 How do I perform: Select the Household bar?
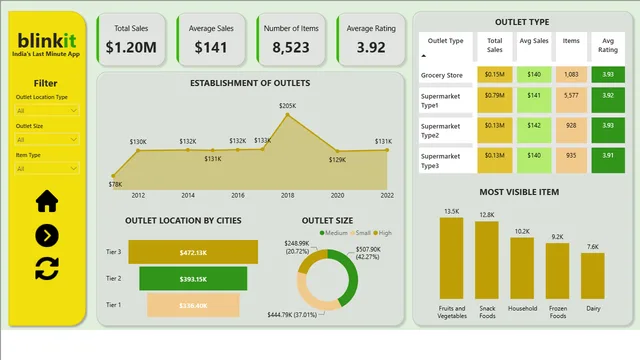pos(522,269)
